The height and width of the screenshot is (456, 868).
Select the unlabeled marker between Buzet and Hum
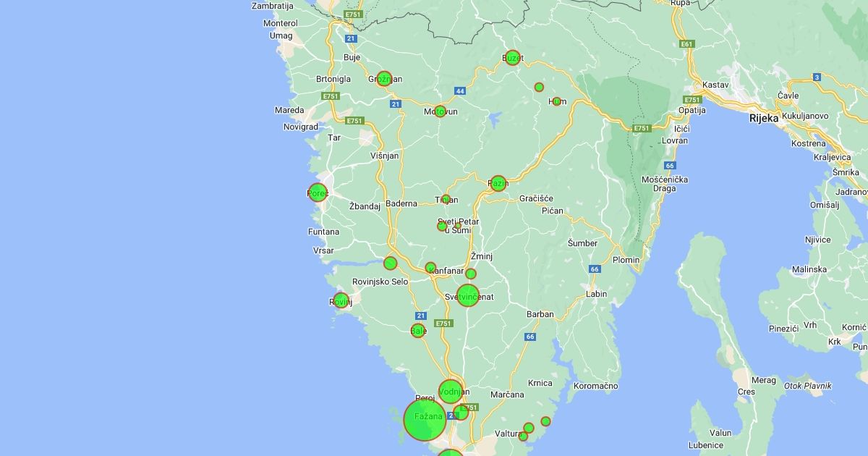click(x=539, y=87)
